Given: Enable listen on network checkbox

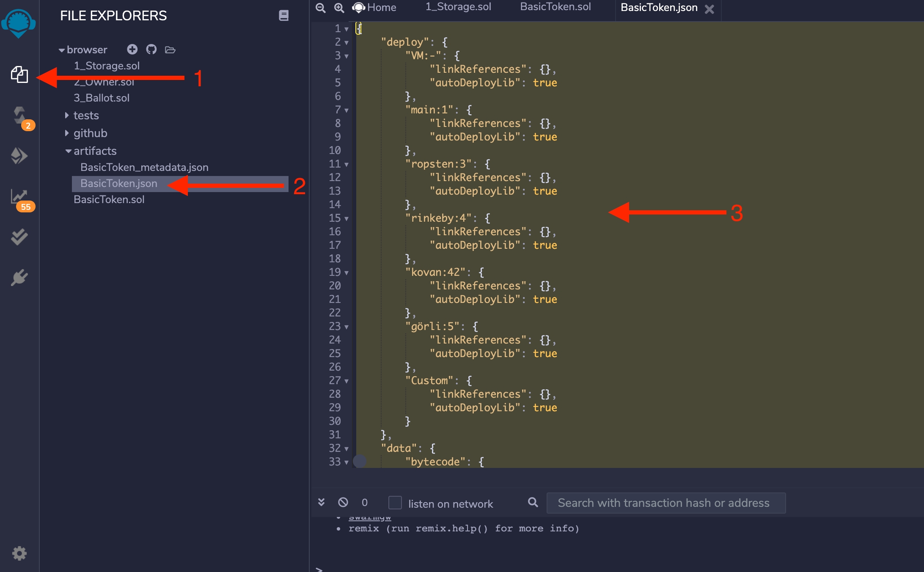Looking at the screenshot, I should (395, 503).
